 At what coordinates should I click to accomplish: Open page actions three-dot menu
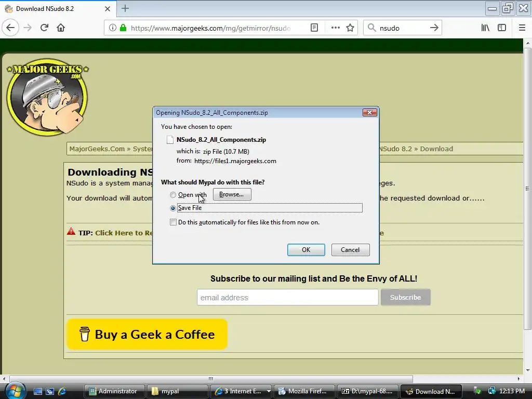[x=335, y=28]
